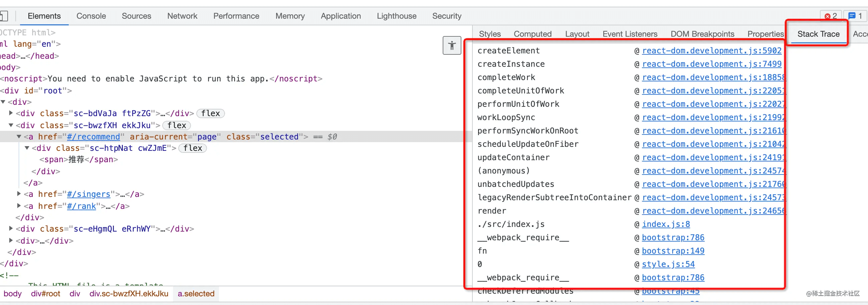Open the Sources tab
This screenshot has height=305, width=868.
tap(137, 16)
